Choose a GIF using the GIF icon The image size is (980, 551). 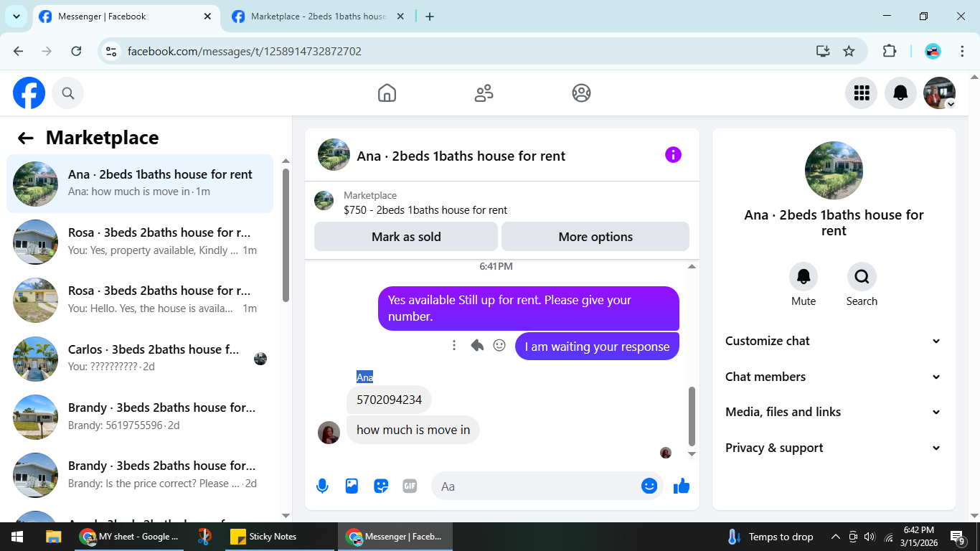coord(410,486)
